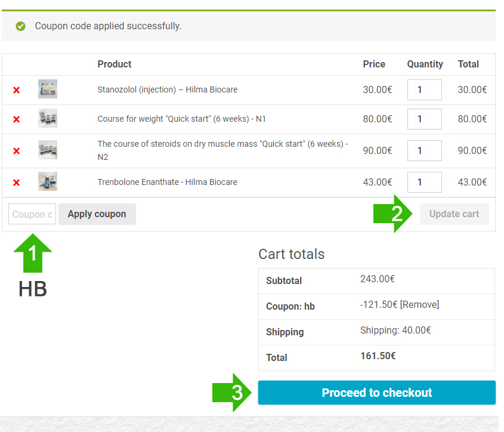Open the dry muscle mass N2 thumbnail
Image resolution: width=504 pixels, height=432 pixels.
[48, 150]
